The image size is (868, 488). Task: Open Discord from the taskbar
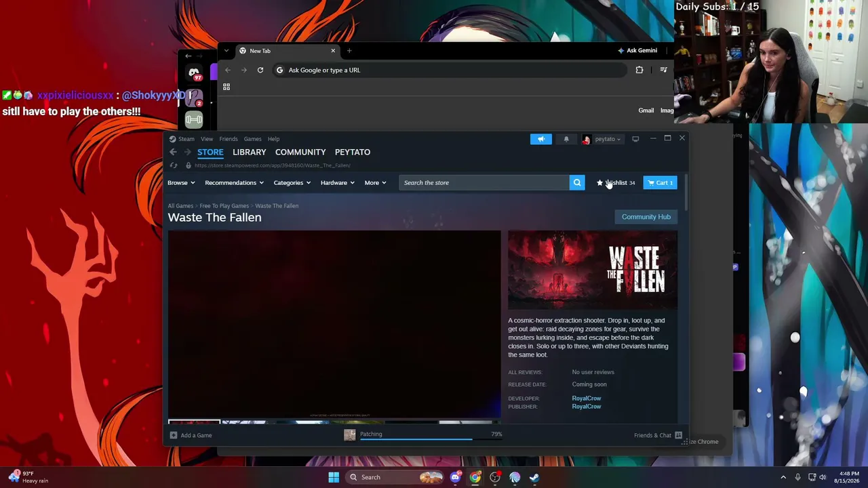tap(455, 477)
